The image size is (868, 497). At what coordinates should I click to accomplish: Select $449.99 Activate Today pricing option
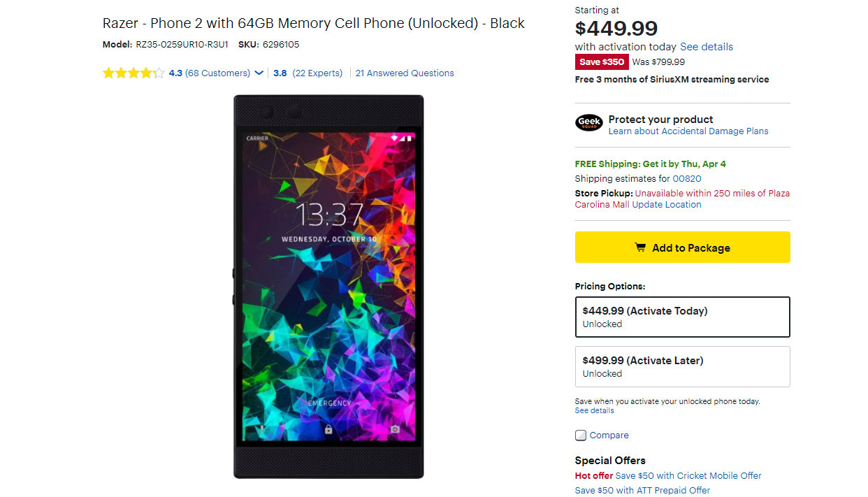682,317
